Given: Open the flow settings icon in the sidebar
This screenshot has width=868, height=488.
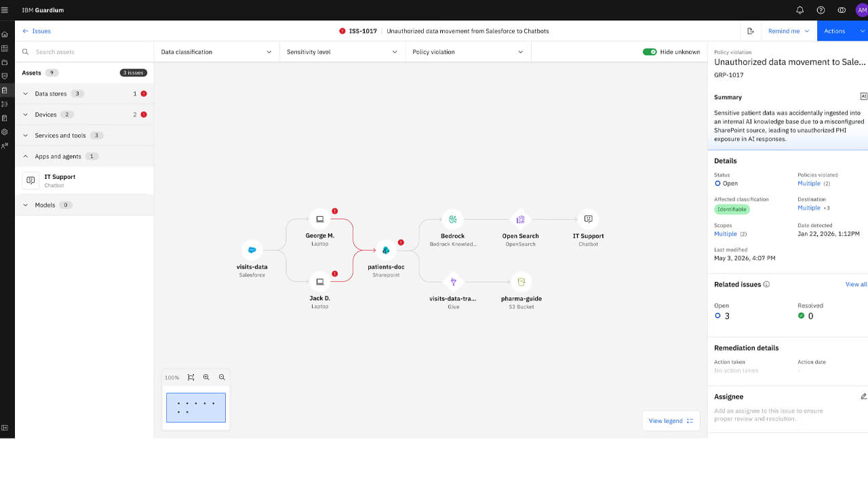Looking at the screenshot, I should coord(5,104).
